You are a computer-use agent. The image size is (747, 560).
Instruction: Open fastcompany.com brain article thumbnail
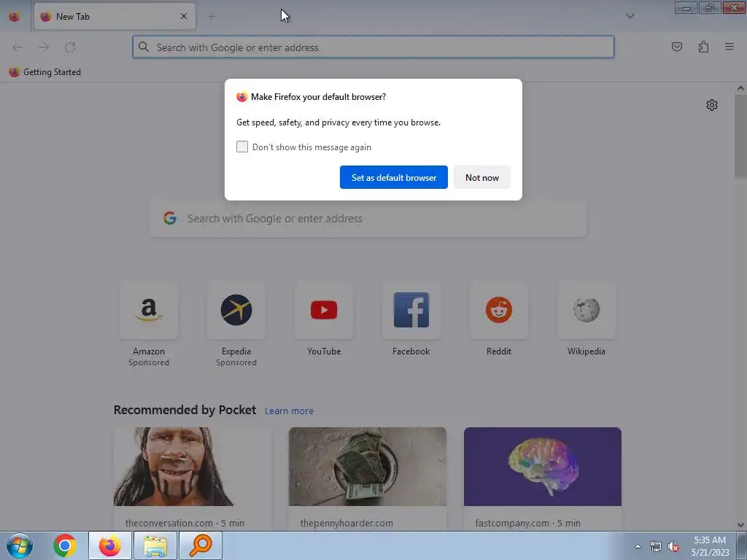543,467
